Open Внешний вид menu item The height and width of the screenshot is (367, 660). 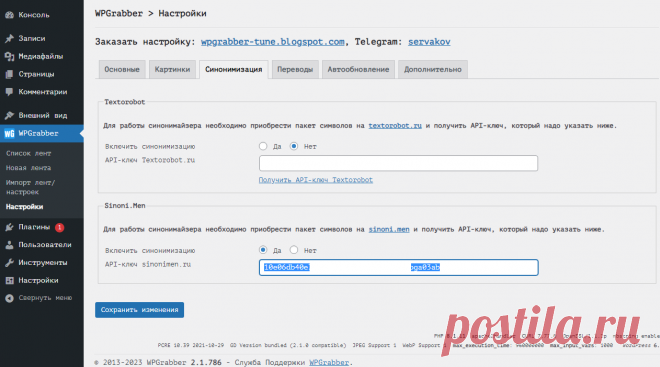pyautogui.click(x=42, y=115)
